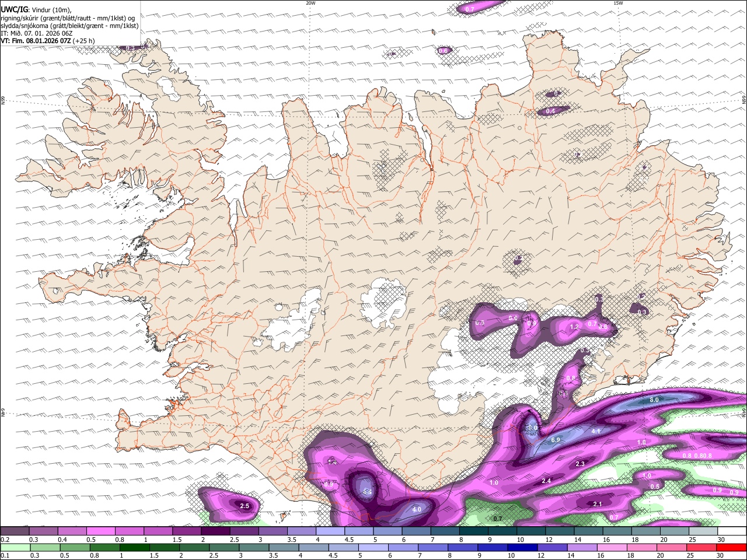Click the 2.4 precipitation value label
Viewport: 747px width, 560px height.
(x=546, y=481)
